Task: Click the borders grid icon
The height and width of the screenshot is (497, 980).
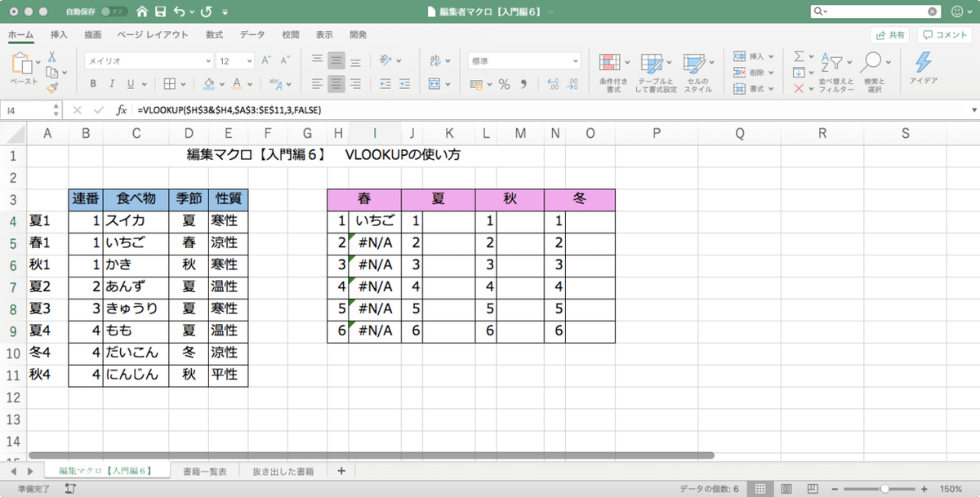Action: 169,83
